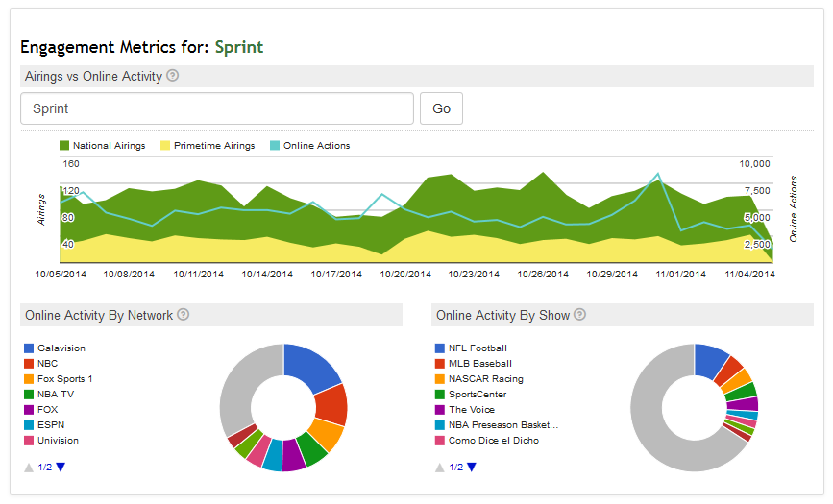Click the Fox Sports 1 legend label
The width and height of the screenshot is (833, 504).
pyautogui.click(x=64, y=379)
